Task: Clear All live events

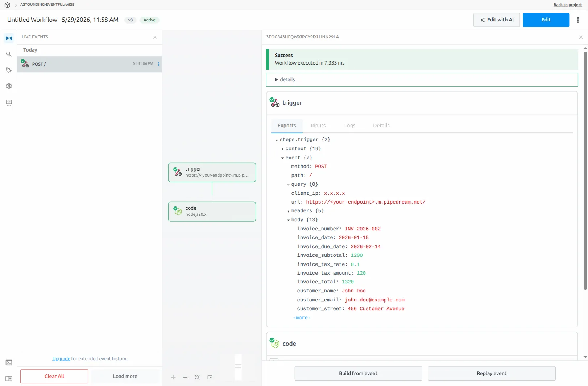Action: tap(54, 377)
